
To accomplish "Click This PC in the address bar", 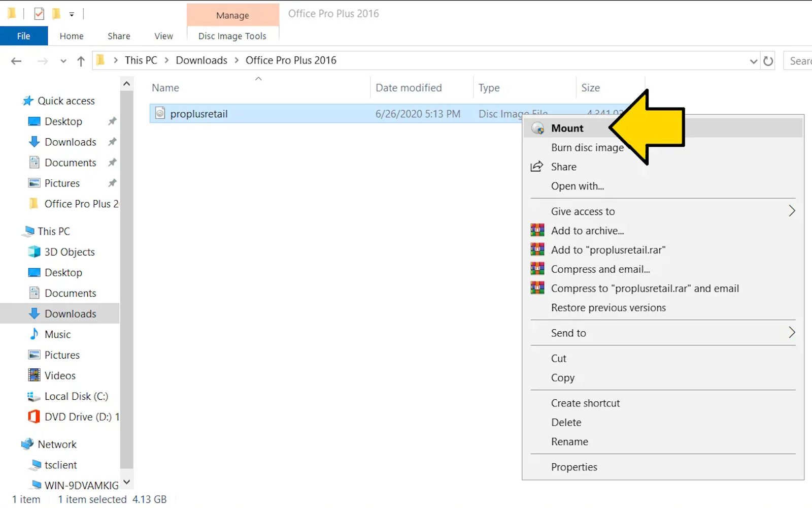I will click(141, 60).
